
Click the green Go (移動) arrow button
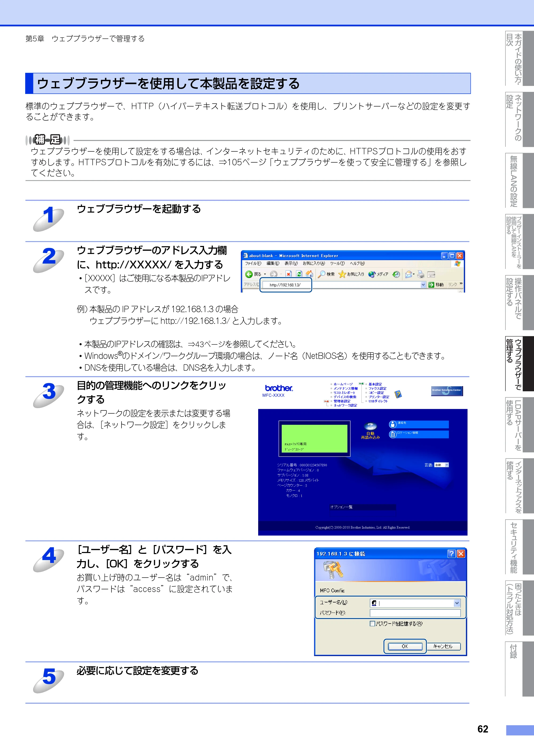(431, 284)
